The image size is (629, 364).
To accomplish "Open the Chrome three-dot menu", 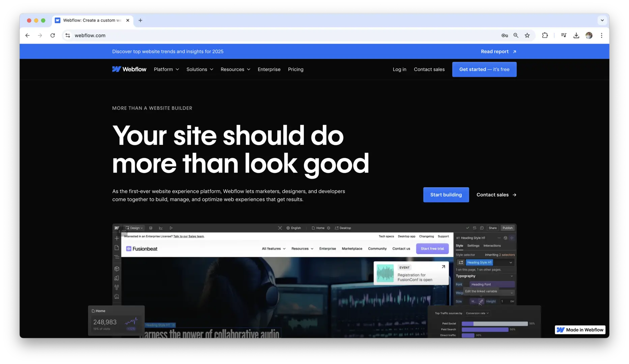I will click(x=601, y=35).
